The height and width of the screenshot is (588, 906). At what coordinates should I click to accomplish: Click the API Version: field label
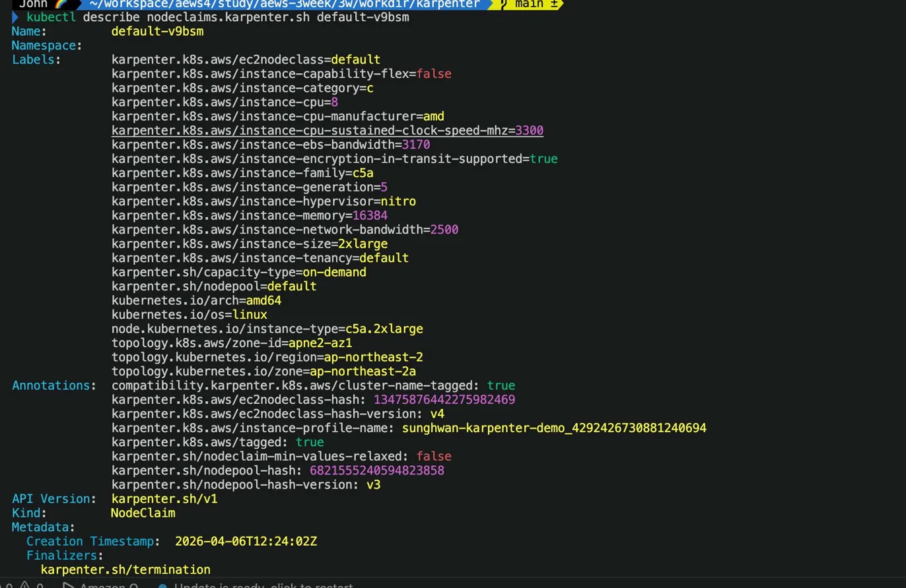click(x=54, y=499)
